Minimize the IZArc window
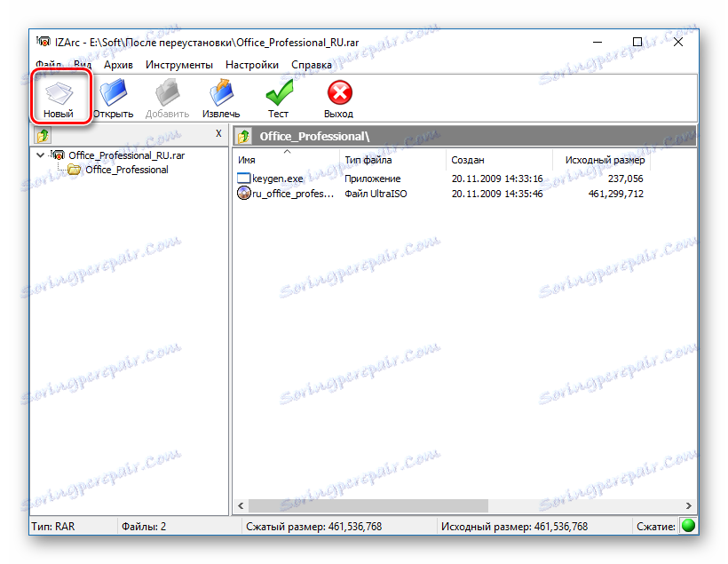Image resolution: width=728 pixels, height=564 pixels. pos(597,42)
